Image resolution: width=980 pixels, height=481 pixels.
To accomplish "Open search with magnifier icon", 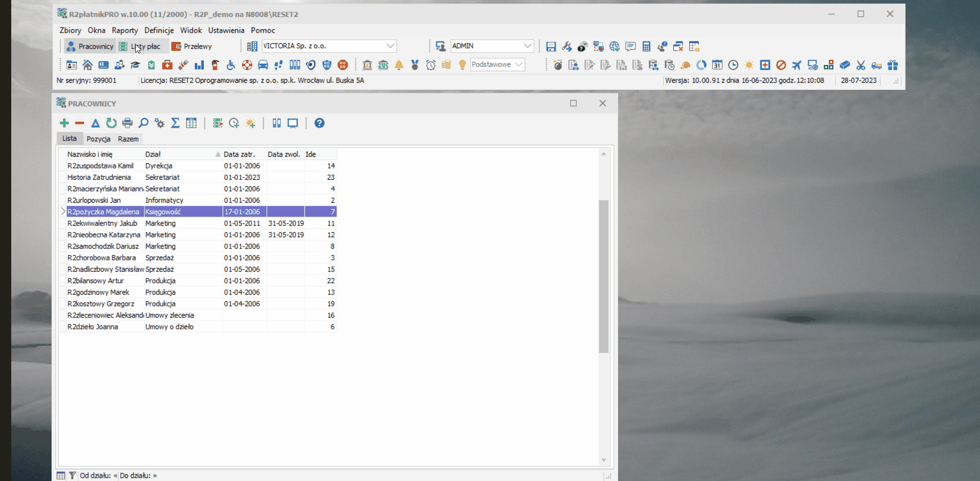I will coord(143,123).
